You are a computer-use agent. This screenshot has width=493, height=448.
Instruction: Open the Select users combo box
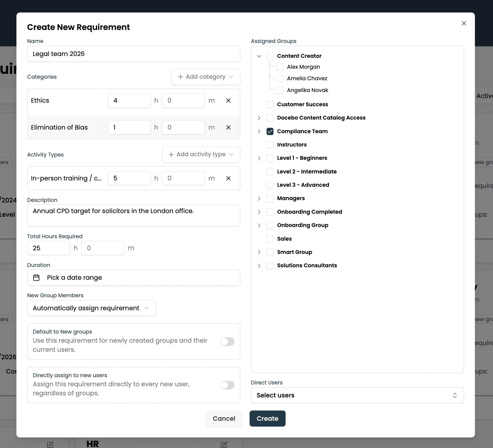tap(357, 395)
